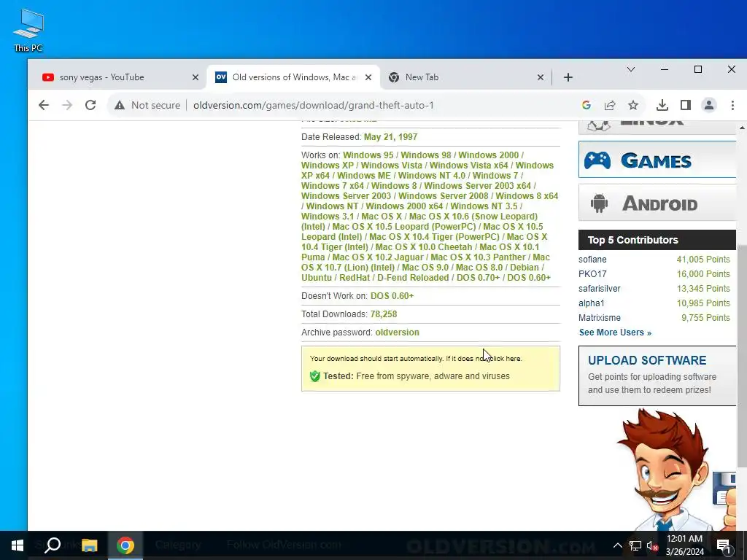Close the sony vegas YouTube tab
The image size is (747, 560).
[x=196, y=77]
